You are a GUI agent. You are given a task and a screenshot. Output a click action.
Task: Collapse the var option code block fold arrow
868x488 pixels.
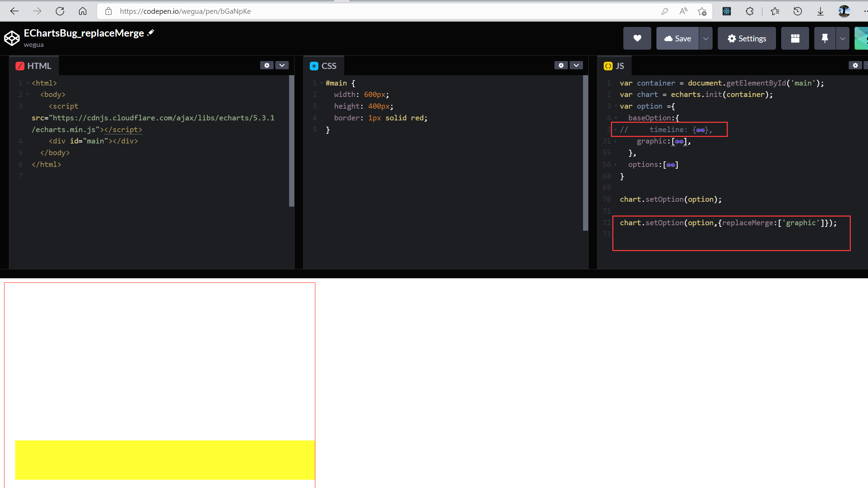pyautogui.click(x=616, y=106)
